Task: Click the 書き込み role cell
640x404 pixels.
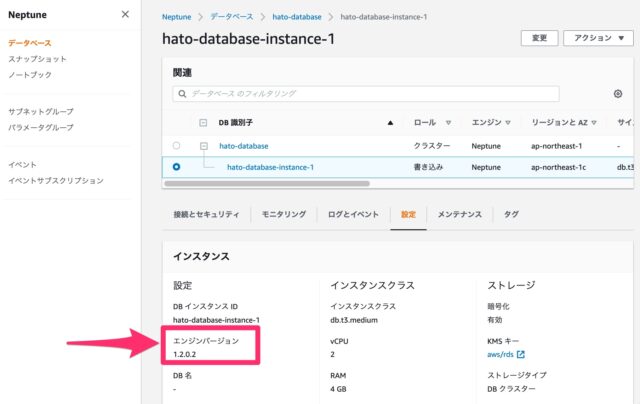Action: pyautogui.click(x=428, y=167)
